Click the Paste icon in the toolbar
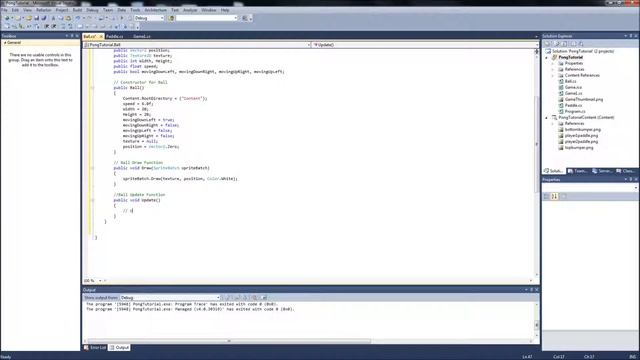 click(x=68, y=18)
